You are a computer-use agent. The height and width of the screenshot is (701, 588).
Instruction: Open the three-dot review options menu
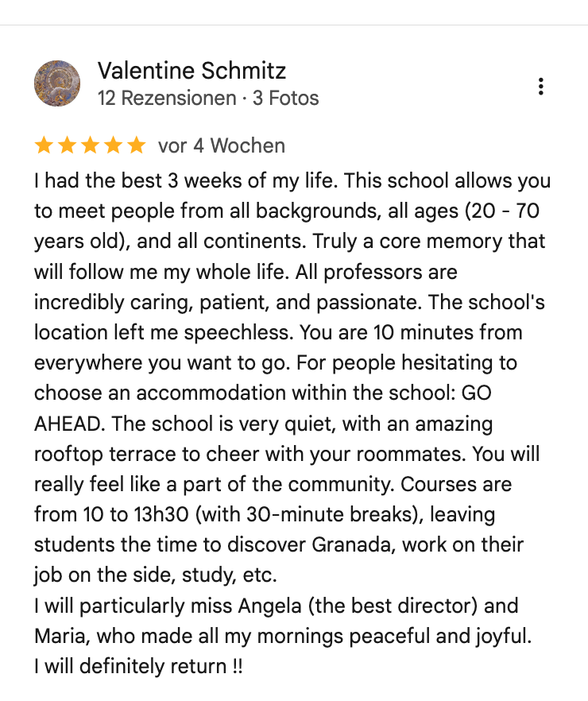click(x=540, y=87)
